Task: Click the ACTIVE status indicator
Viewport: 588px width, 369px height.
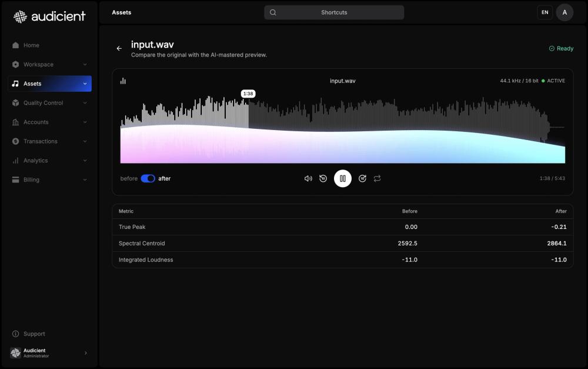Action: pyautogui.click(x=553, y=81)
